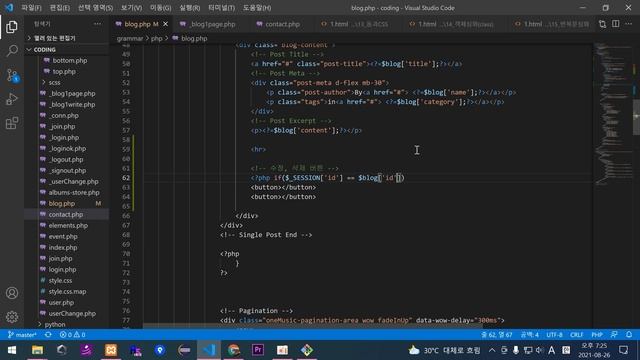The width and height of the screenshot is (640, 360).
Task: Open the Manage settings gear
Action: point(12,317)
